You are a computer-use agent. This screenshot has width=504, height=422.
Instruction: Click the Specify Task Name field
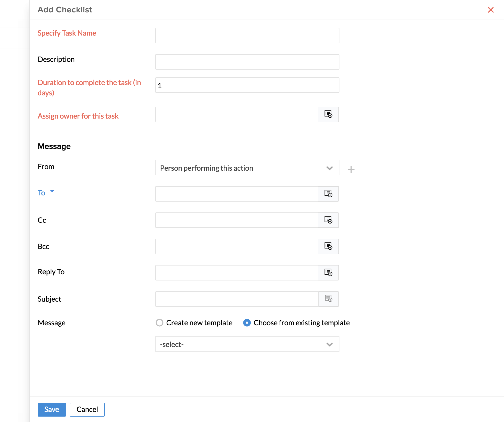click(x=247, y=36)
